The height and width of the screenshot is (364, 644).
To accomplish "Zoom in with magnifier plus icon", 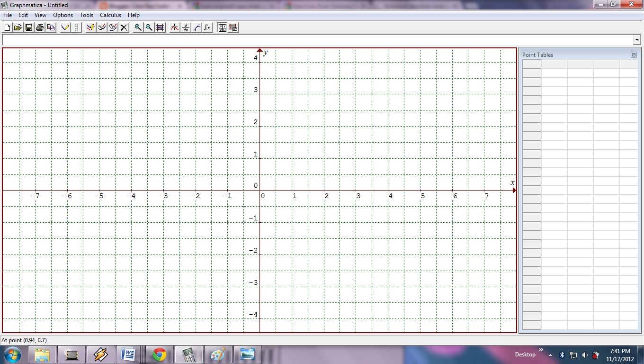I will 138,27.
